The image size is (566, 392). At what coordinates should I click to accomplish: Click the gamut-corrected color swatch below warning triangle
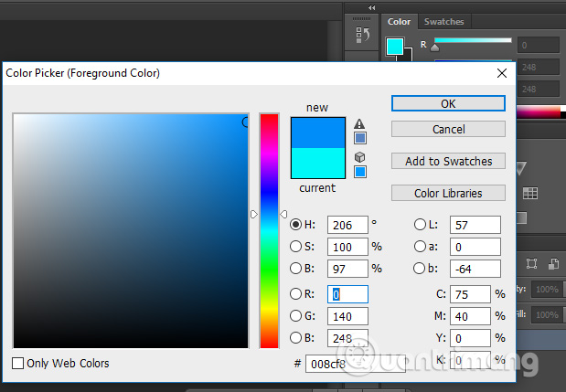point(360,138)
